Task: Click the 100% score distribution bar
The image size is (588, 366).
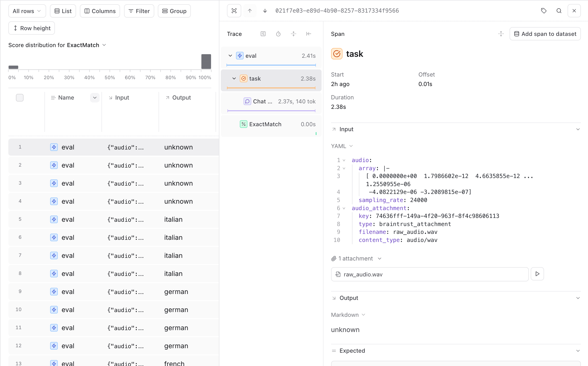Action: pyautogui.click(x=206, y=62)
